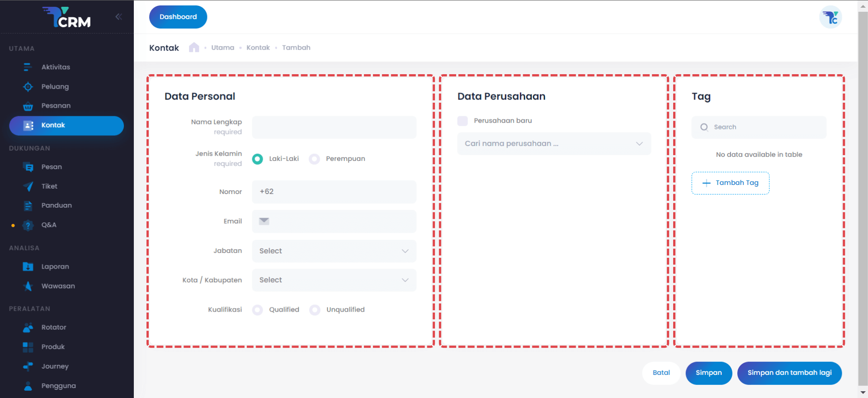Image resolution: width=868 pixels, height=398 pixels.
Task: Open Peluang via its target icon
Action: tap(28, 86)
